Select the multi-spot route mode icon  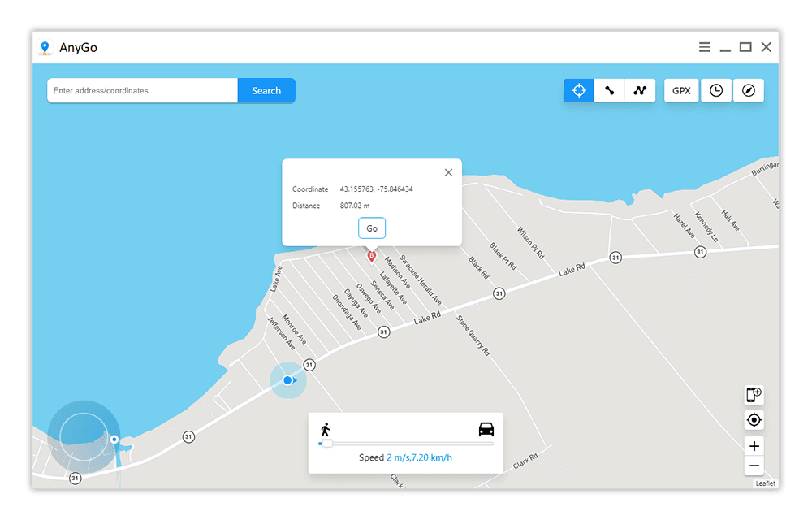click(x=640, y=91)
